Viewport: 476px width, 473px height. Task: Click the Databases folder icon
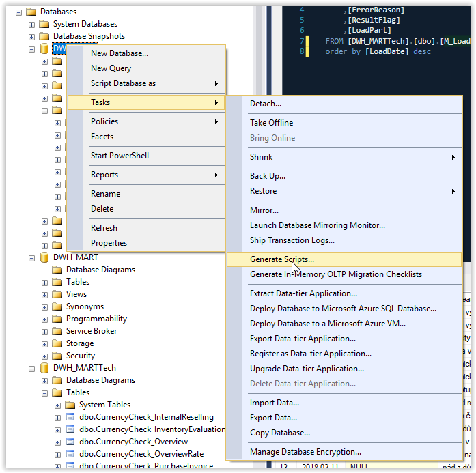click(31, 12)
